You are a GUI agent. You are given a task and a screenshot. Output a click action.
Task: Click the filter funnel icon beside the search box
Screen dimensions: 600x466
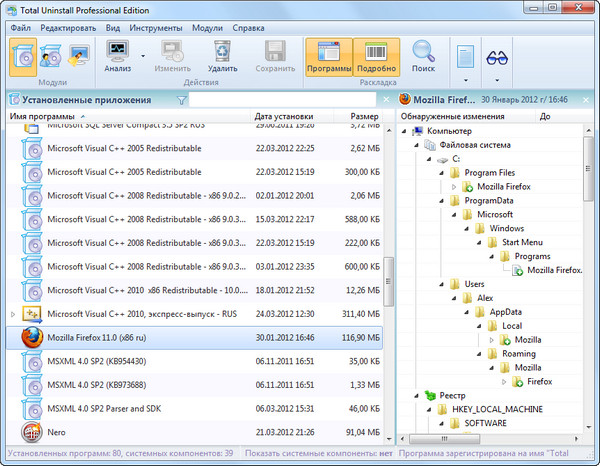point(181,100)
